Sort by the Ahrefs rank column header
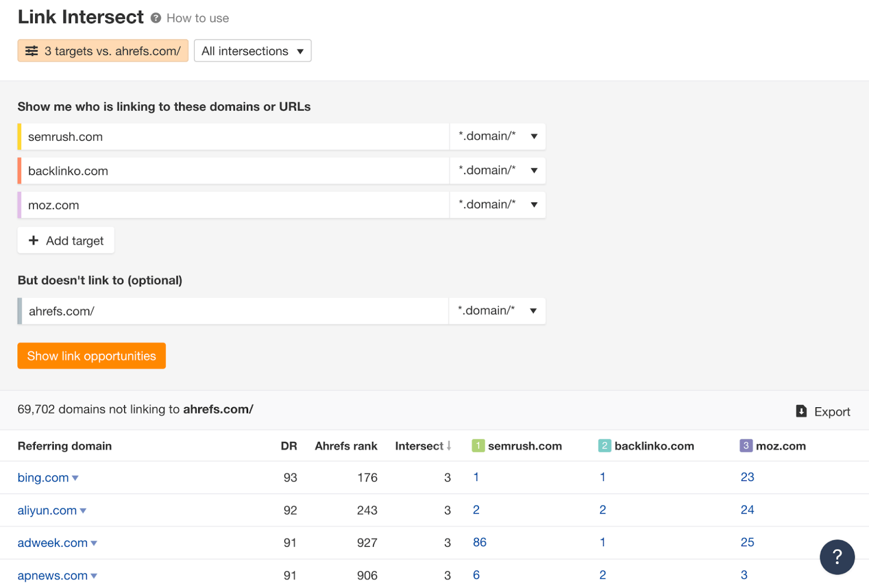Screen dimensions: 869x588 point(345,446)
